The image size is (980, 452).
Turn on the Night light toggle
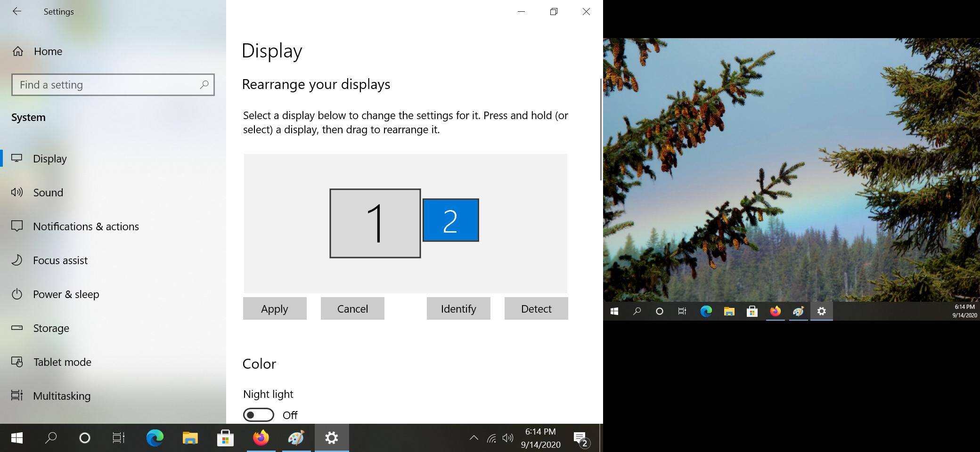coord(258,415)
